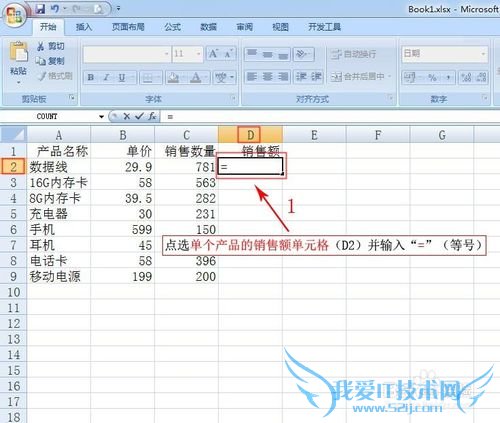Open the Quick Access Toolbar customize arrow
This screenshot has height=423, width=500.
[x=118, y=9]
